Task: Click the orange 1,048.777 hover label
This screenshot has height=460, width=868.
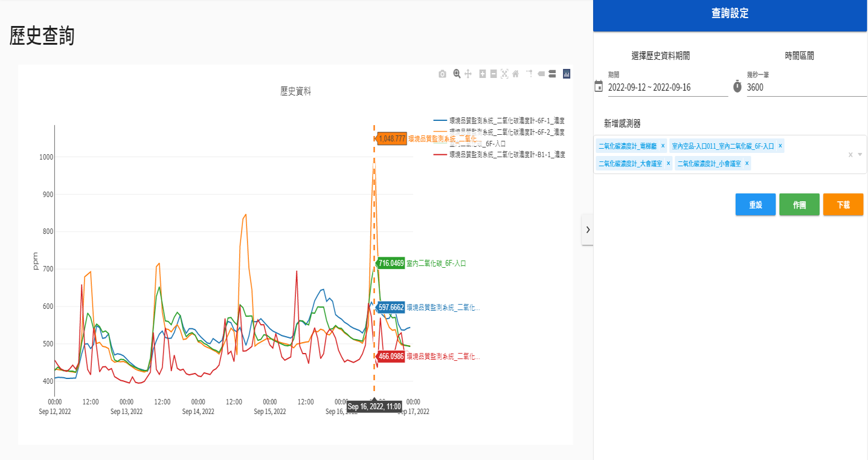Action: [x=391, y=138]
